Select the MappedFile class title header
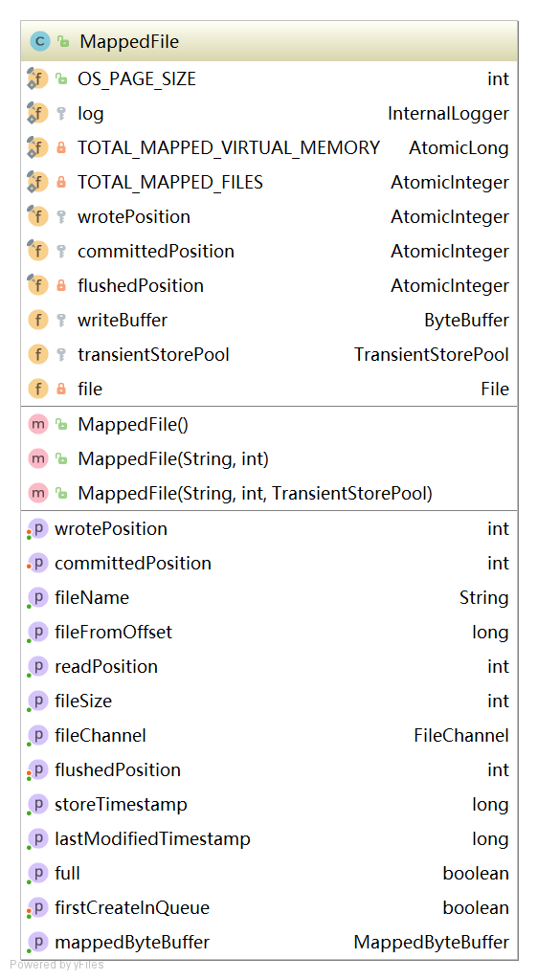 tap(269, 41)
